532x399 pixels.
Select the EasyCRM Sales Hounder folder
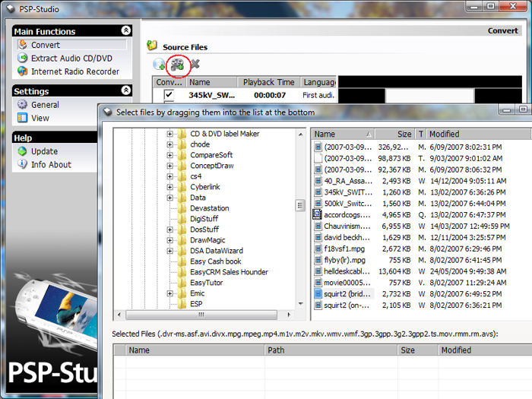pos(229,272)
